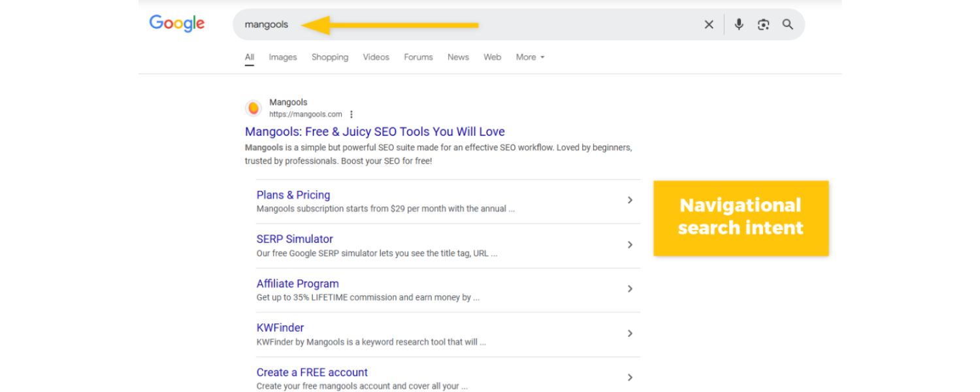Click inside the search input field
Viewport: 980px width, 392px height.
[327, 24]
